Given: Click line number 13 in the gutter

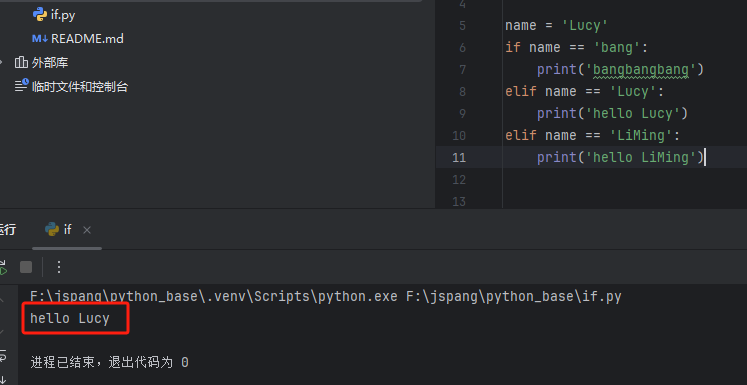Looking at the screenshot, I should click(459, 202).
